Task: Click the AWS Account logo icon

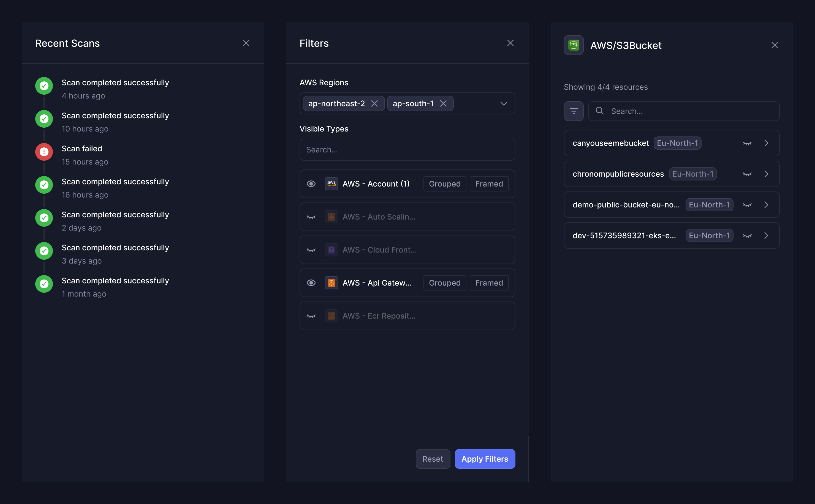Action: tap(331, 184)
